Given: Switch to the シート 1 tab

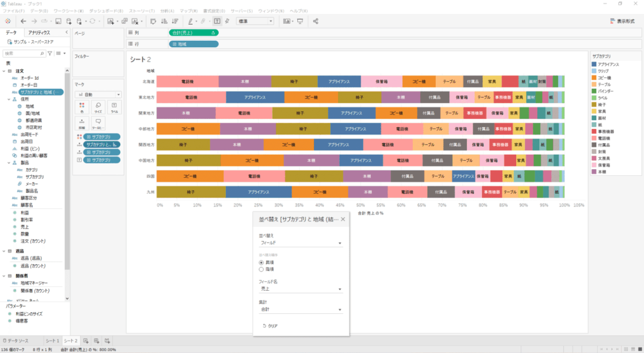Looking at the screenshot, I should (x=52, y=341).
